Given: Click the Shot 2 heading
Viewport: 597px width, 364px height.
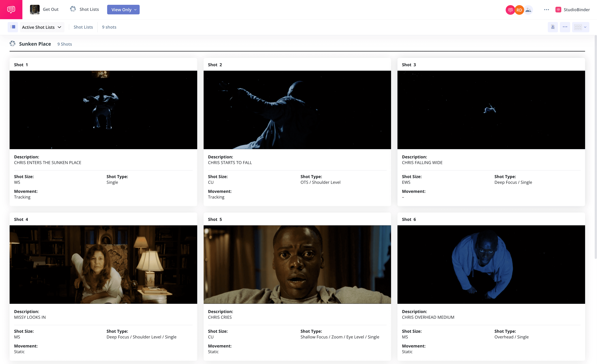Looking at the screenshot, I should 215,65.
